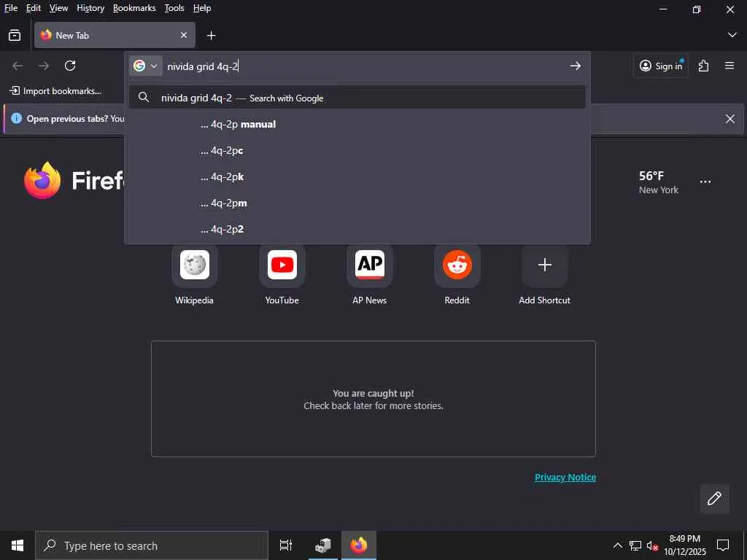Click the Sign in account button
Viewport: 747px width, 560px height.
(661, 66)
